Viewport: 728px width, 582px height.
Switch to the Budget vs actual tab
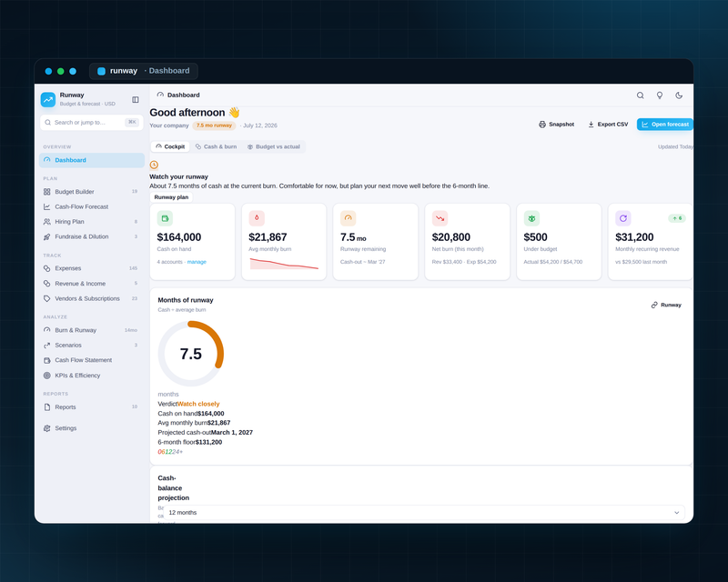click(x=274, y=146)
